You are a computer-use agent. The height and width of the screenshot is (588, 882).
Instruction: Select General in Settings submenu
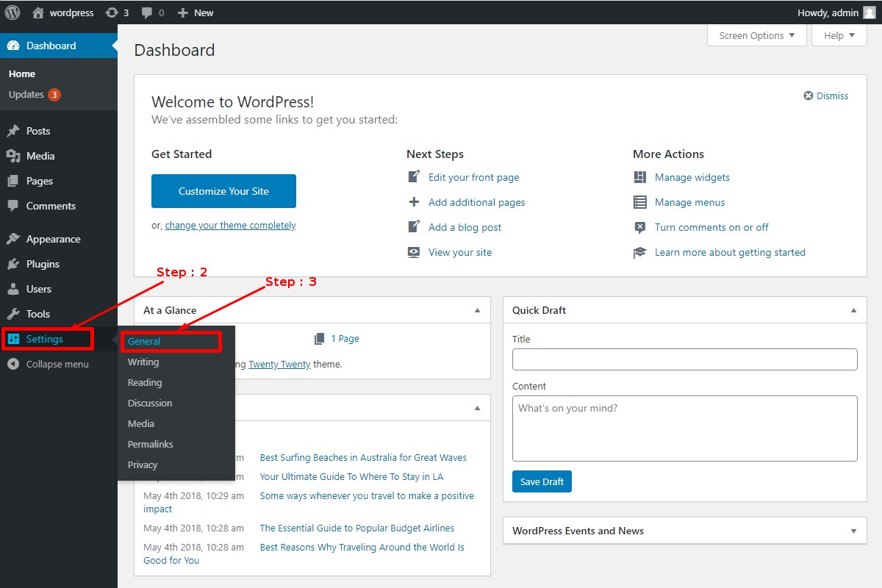(x=144, y=342)
